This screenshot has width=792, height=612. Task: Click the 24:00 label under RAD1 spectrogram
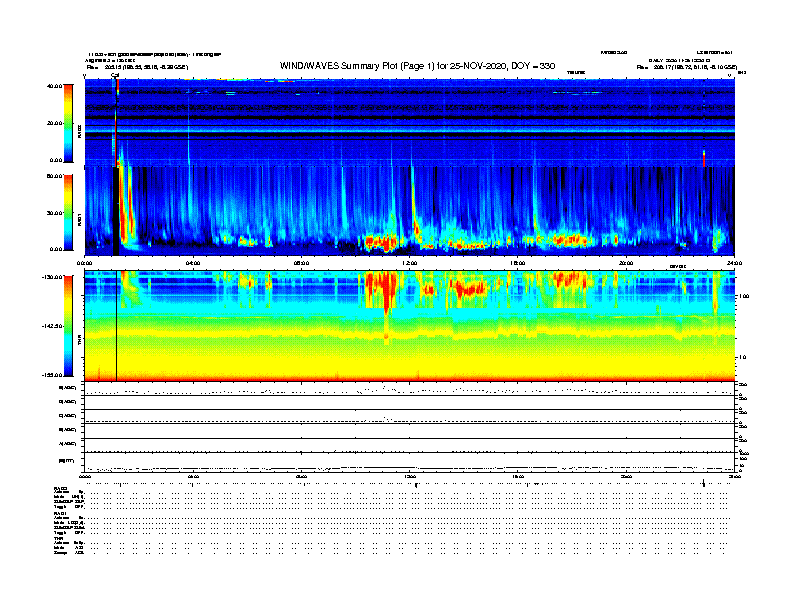(734, 263)
